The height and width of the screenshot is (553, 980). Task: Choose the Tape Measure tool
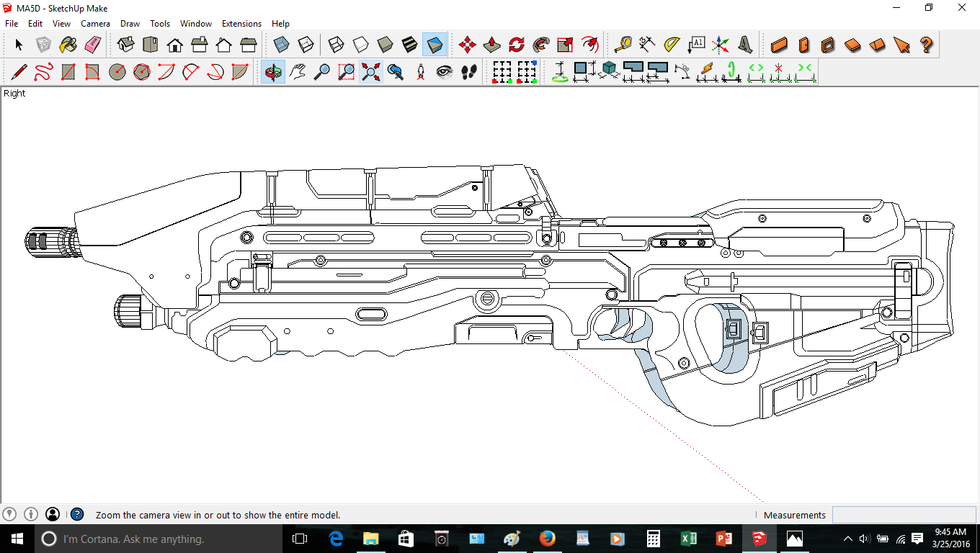point(623,45)
